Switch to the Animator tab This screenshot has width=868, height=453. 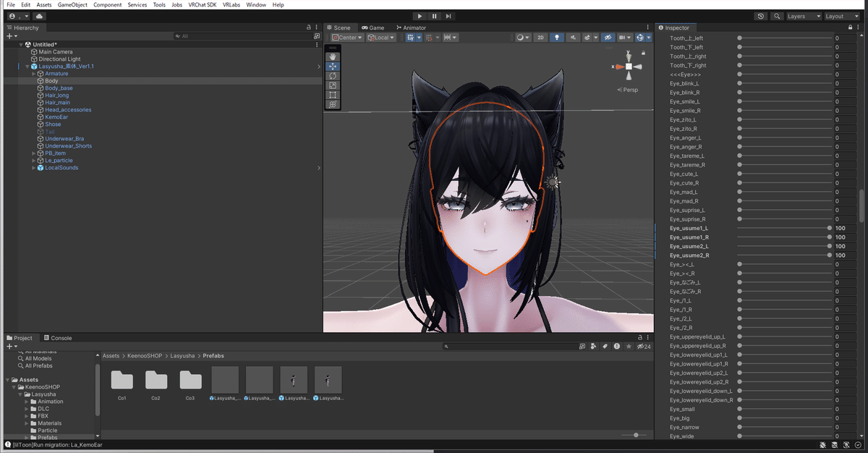(411, 27)
